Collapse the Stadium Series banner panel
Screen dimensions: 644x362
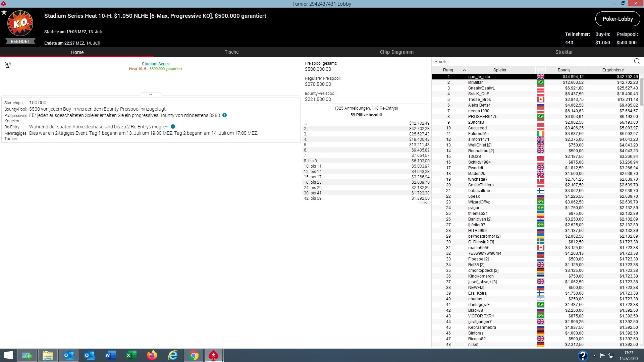pyautogui.click(x=151, y=95)
